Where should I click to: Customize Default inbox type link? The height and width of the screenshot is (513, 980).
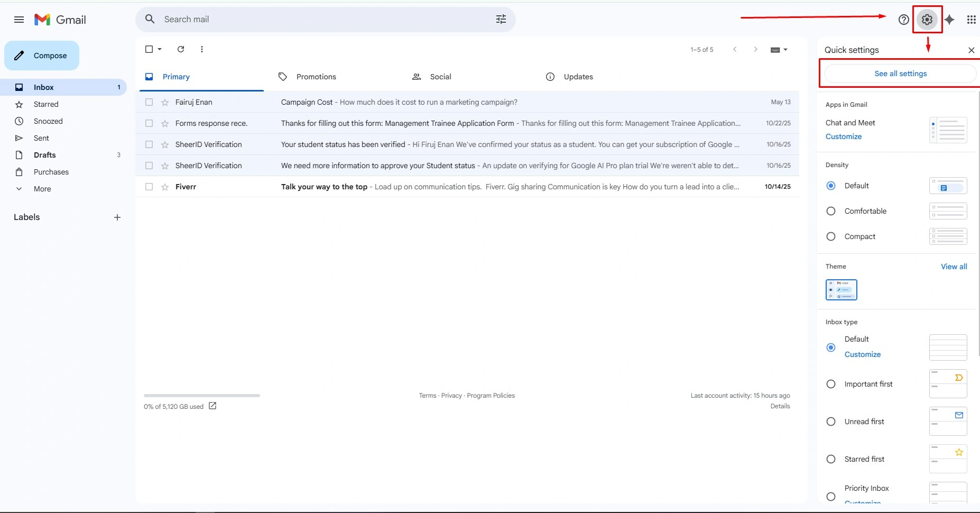coord(863,354)
